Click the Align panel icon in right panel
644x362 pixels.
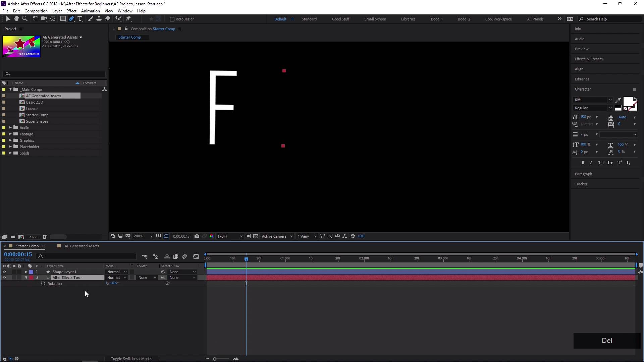[579, 68]
